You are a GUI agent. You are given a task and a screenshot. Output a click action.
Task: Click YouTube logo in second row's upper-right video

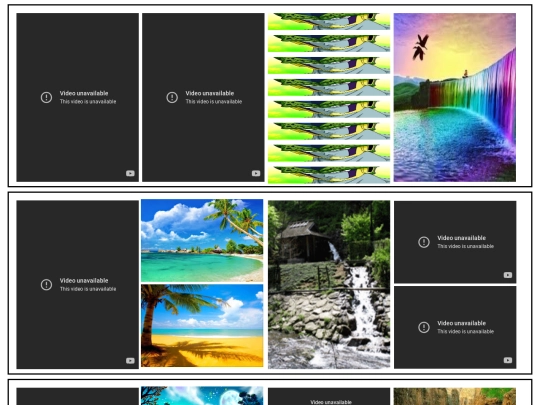click(x=508, y=275)
